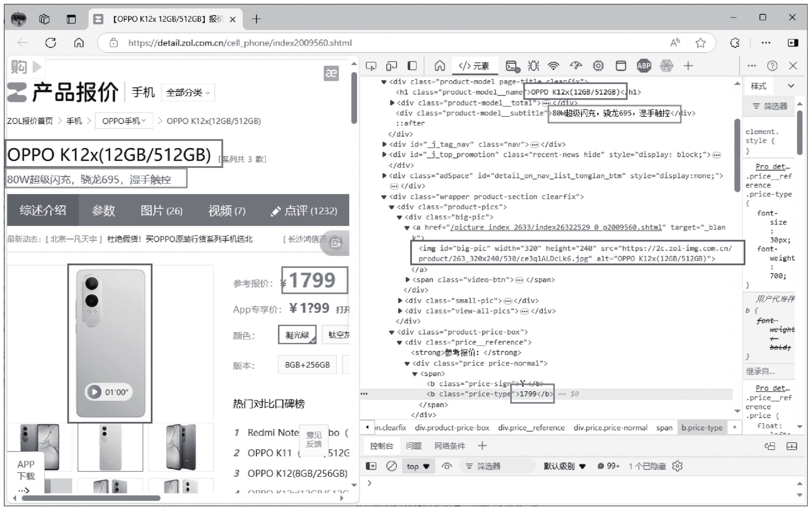Open the top context dropdown in console

click(418, 466)
